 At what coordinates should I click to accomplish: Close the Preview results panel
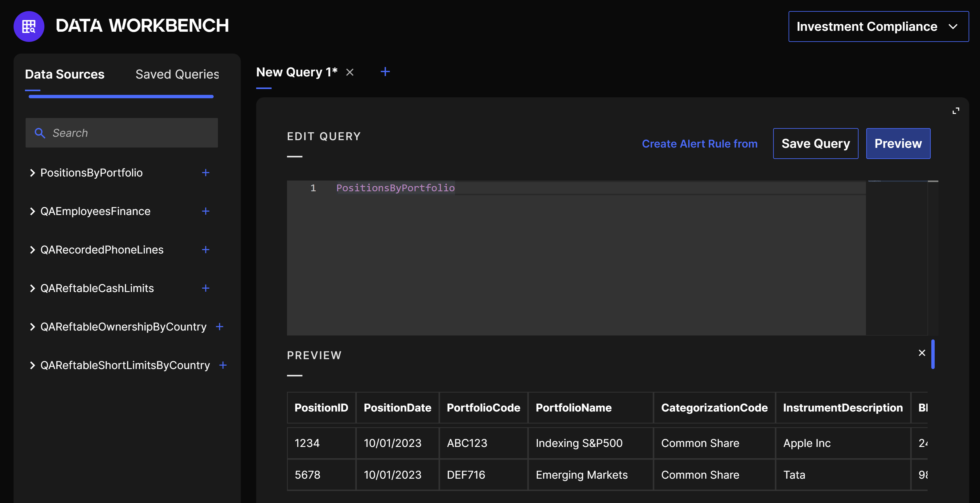[922, 353]
